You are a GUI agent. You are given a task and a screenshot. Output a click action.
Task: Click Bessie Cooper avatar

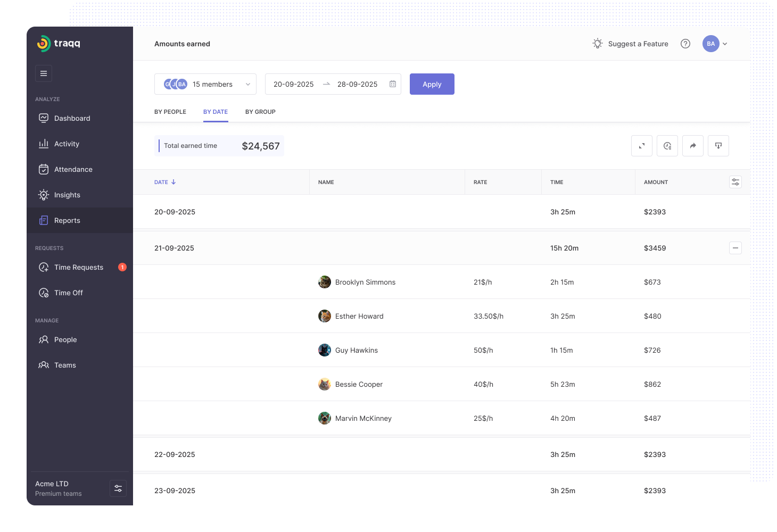325,384
